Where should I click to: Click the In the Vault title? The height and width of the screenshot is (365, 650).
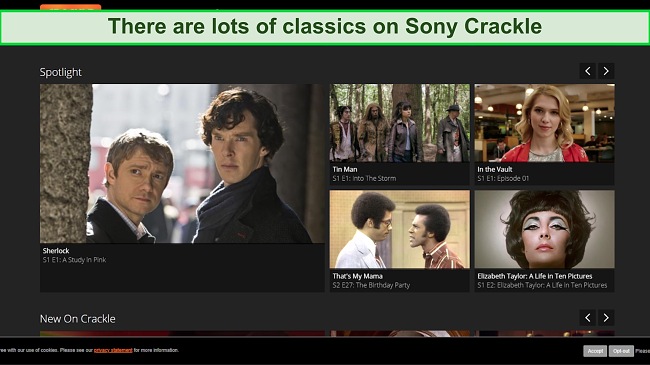(x=495, y=169)
